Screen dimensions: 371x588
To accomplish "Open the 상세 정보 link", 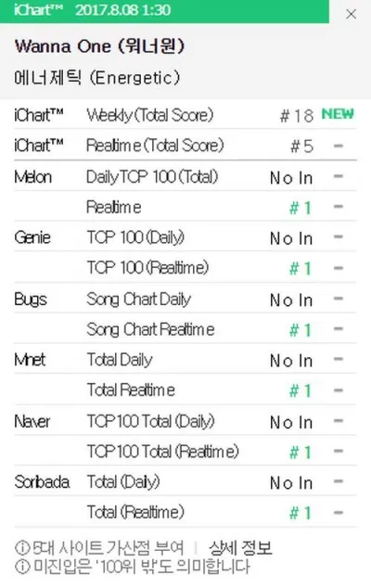I will click(240, 548).
